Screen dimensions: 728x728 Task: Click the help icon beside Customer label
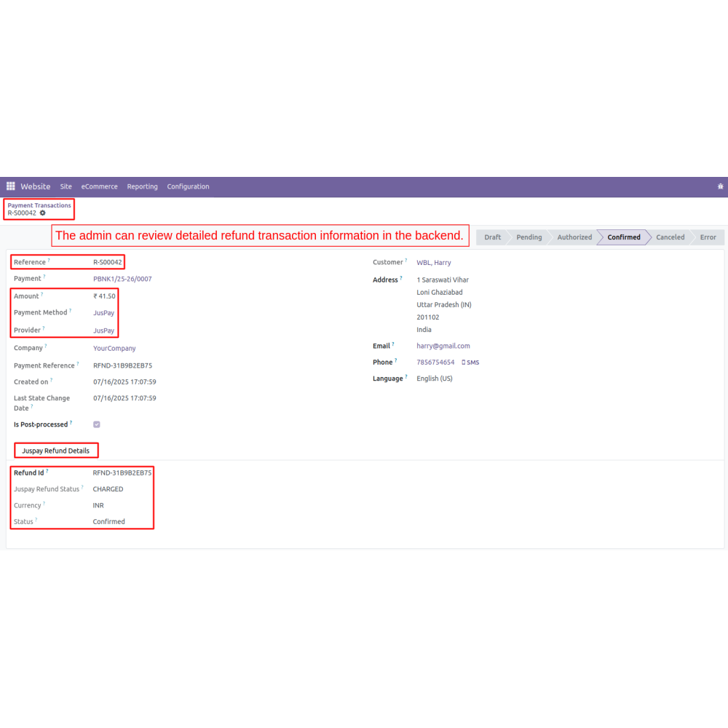point(406,260)
